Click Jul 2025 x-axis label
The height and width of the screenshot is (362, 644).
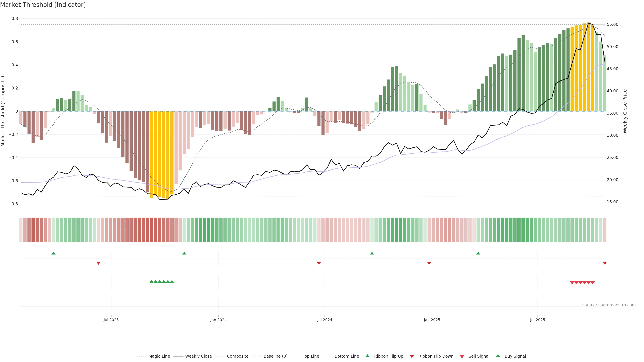[x=537, y=320]
